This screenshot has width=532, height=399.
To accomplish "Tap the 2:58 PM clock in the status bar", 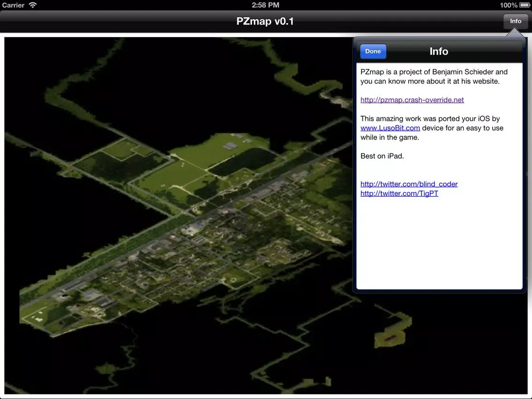I will pyautogui.click(x=266, y=5).
